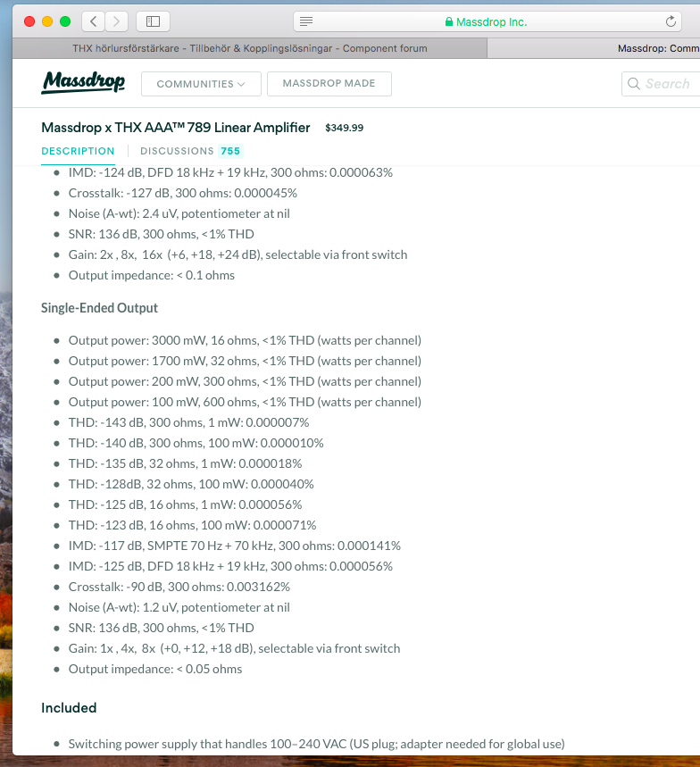Click the Output impedance < 0.1 ohms line
Viewport: 700px width, 767px height.
click(x=152, y=275)
